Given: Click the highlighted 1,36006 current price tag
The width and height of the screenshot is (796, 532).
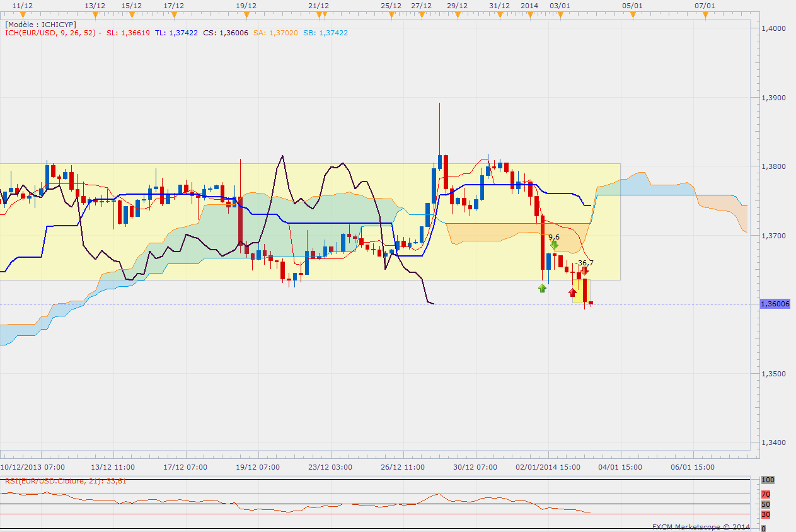Looking at the screenshot, I should [775, 304].
